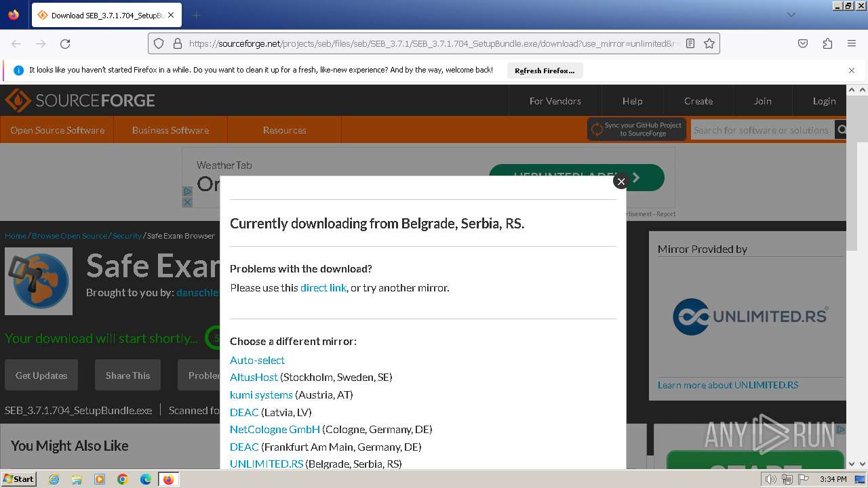The image size is (868, 488).
Task: Open File Explorer from the taskbar
Action: pos(77,479)
